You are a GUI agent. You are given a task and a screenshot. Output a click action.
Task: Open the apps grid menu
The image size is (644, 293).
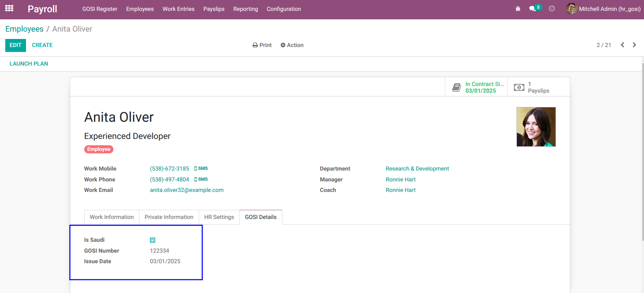(x=9, y=8)
